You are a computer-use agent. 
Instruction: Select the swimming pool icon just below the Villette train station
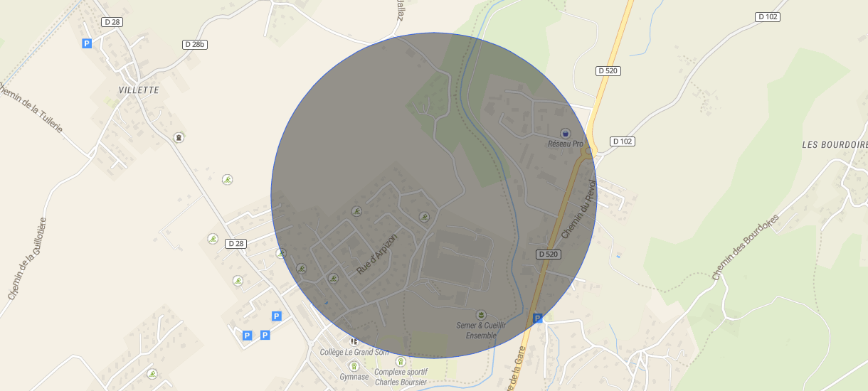227,179
